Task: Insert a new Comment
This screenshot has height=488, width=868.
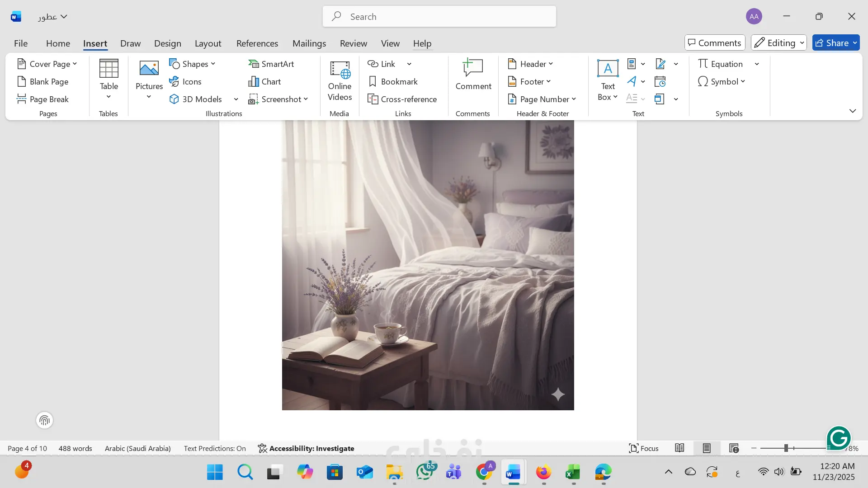Action: (x=473, y=75)
